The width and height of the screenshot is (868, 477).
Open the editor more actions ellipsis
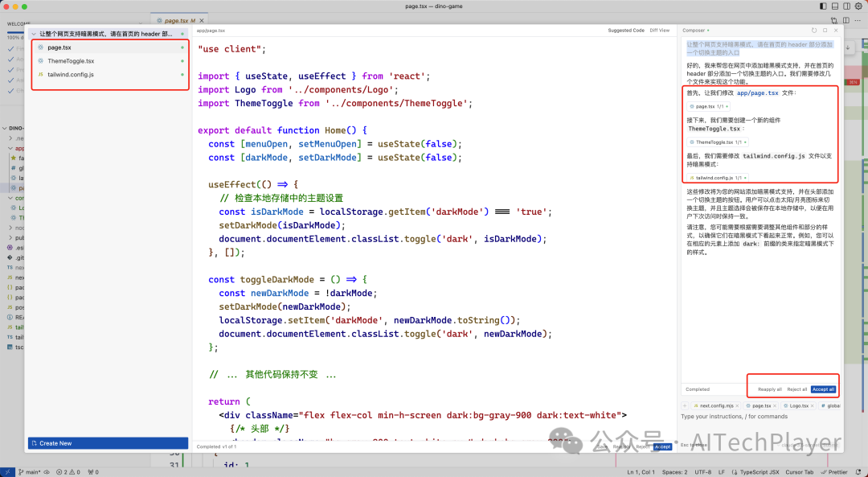(x=857, y=20)
